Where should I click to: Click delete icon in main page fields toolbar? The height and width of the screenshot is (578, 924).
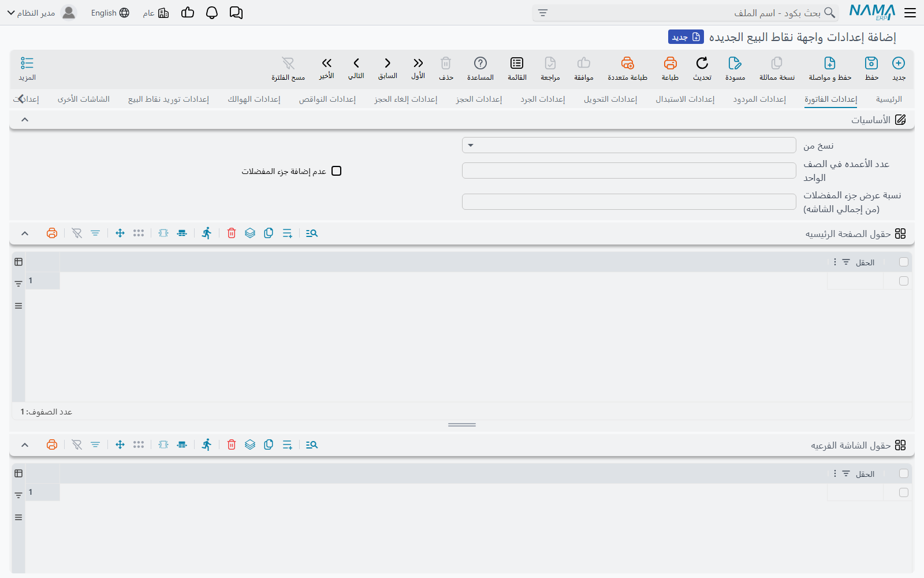(x=232, y=234)
